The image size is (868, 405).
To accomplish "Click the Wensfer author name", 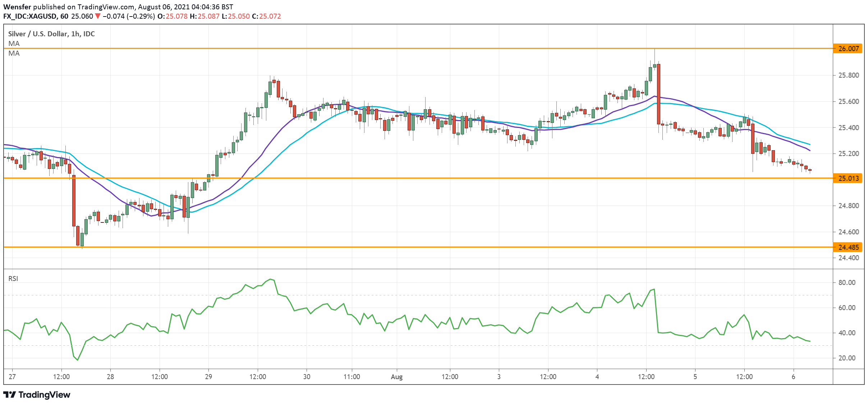I will pos(17,7).
